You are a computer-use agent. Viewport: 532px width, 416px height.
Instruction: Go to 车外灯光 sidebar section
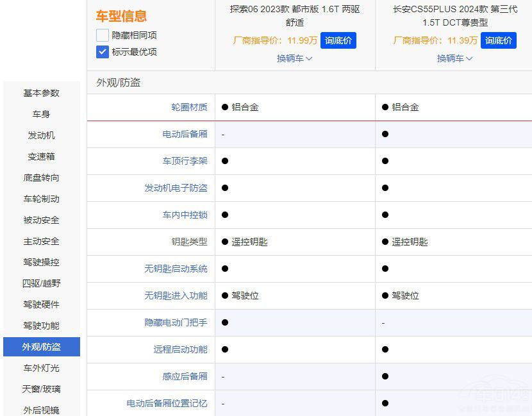click(x=42, y=368)
